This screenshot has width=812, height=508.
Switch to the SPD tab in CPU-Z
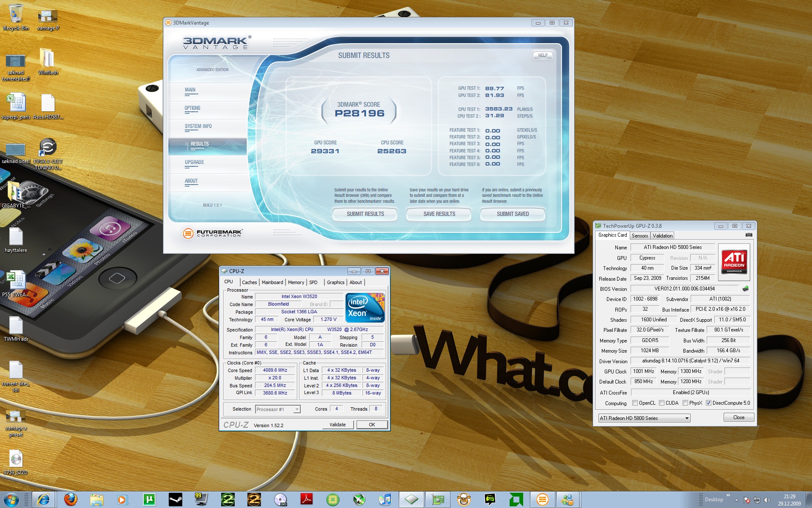point(313,282)
